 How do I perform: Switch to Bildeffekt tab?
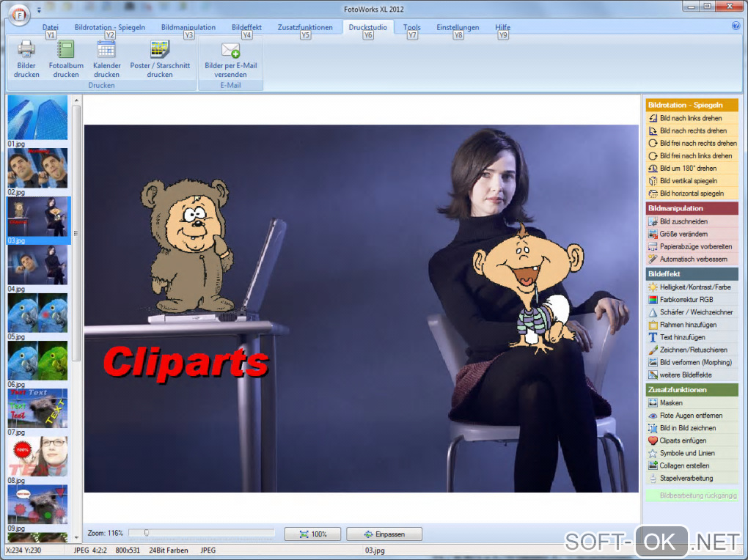coord(246,27)
